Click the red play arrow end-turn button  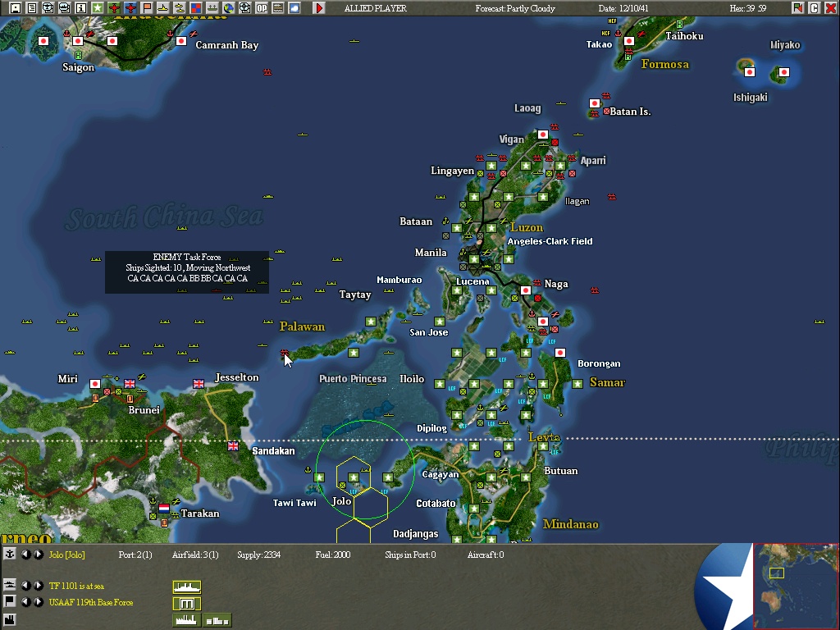(x=319, y=8)
